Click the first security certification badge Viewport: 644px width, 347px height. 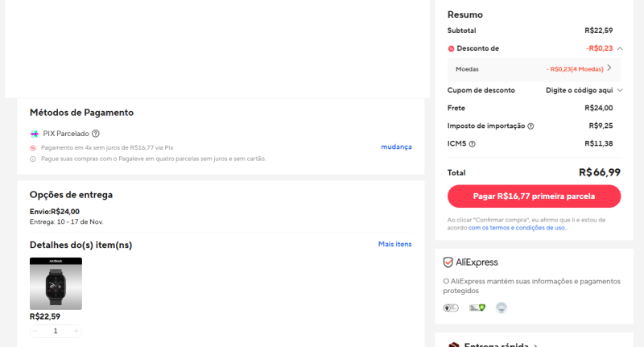451,308
